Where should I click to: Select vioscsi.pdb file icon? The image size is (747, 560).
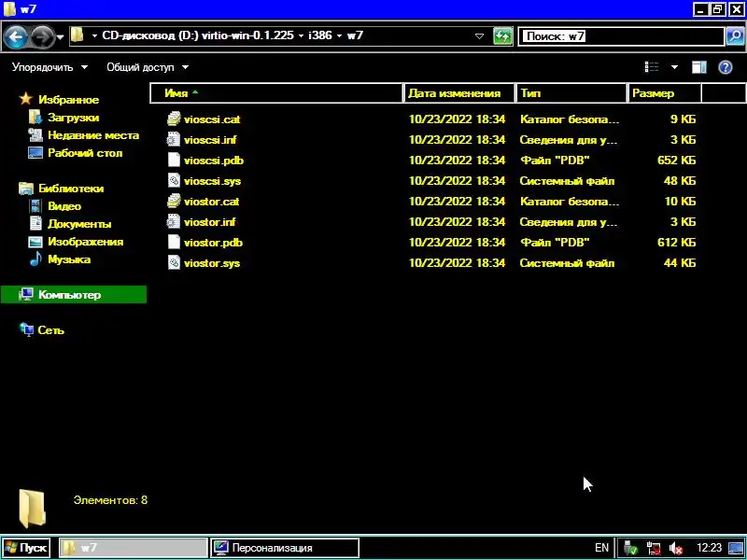[174, 160]
